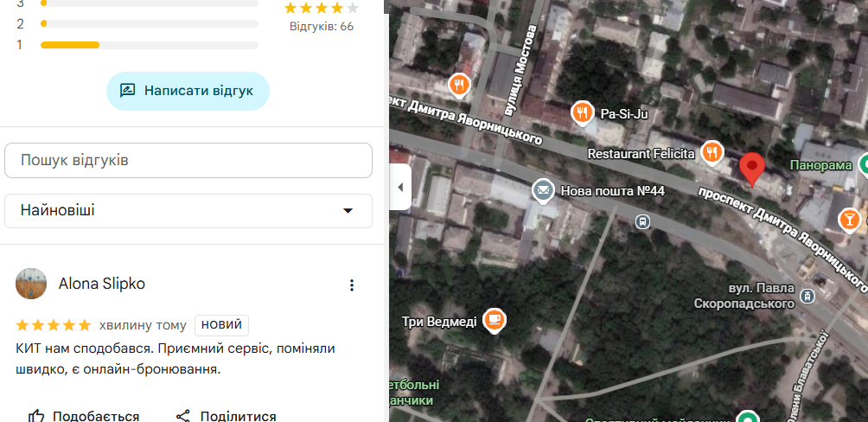Click the five-star rating of Alona's review
Viewport: 868px width, 422px height.
click(53, 325)
